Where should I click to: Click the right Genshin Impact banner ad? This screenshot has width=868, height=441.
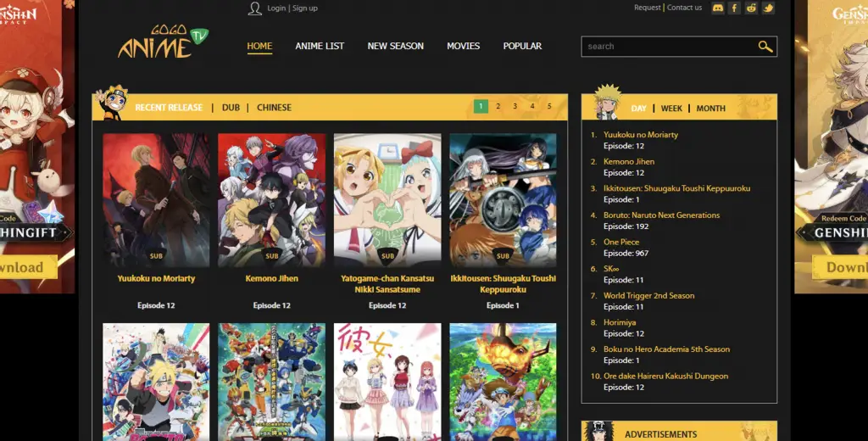[x=831, y=146]
